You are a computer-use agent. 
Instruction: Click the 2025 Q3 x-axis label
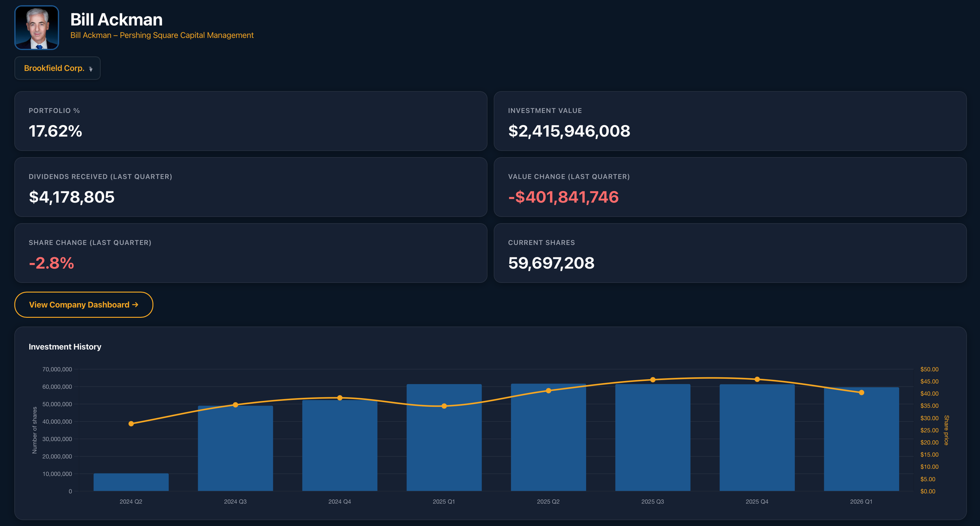pos(653,502)
